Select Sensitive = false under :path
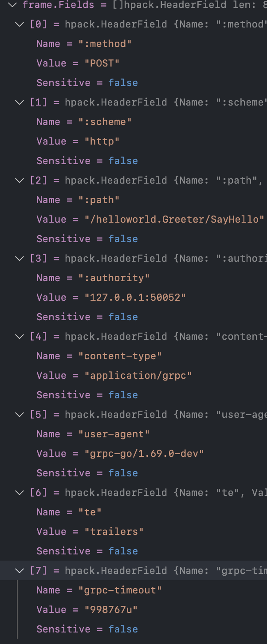Image resolution: width=267 pixels, height=644 pixels. (x=133, y=239)
